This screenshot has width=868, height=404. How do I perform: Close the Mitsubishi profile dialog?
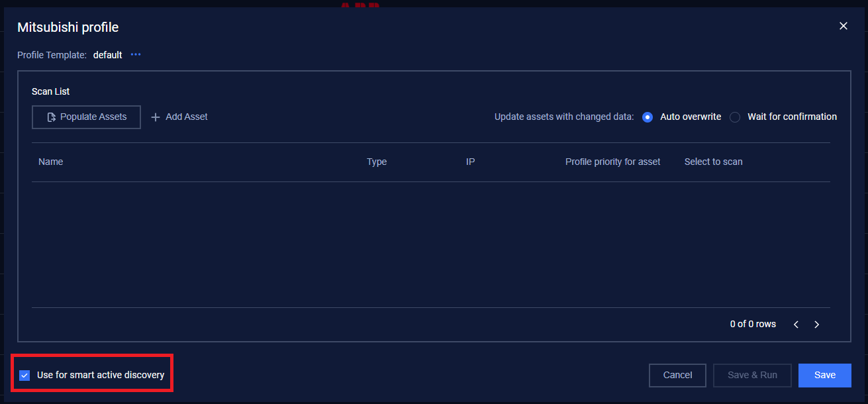[x=843, y=26]
